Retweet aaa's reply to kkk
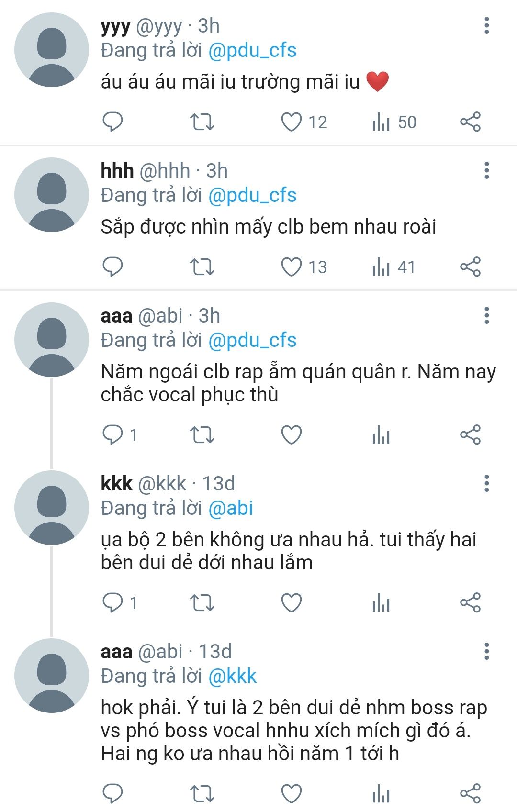Image resolution: width=517 pixels, height=812 pixels. click(x=202, y=793)
